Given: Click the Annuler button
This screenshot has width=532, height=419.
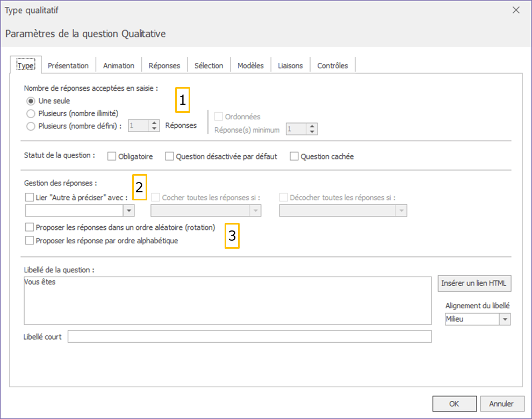Looking at the screenshot, I should 502,404.
